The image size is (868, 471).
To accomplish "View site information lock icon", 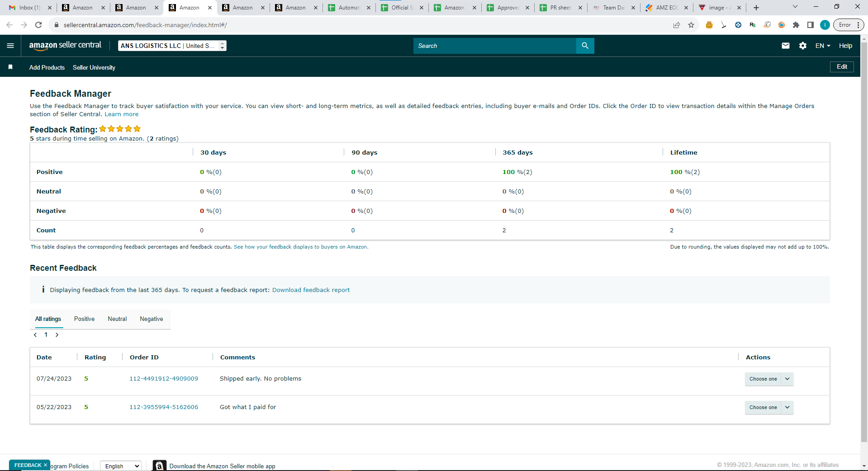I will [57, 25].
